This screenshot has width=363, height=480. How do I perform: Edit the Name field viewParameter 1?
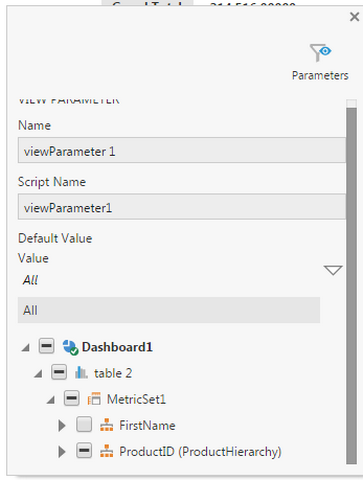[x=182, y=150]
